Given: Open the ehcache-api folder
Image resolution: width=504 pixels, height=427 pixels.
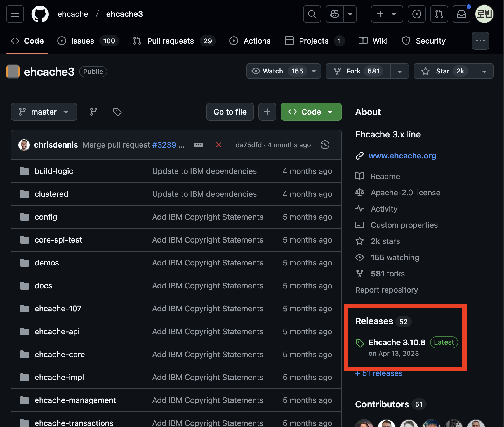Looking at the screenshot, I should tap(57, 331).
